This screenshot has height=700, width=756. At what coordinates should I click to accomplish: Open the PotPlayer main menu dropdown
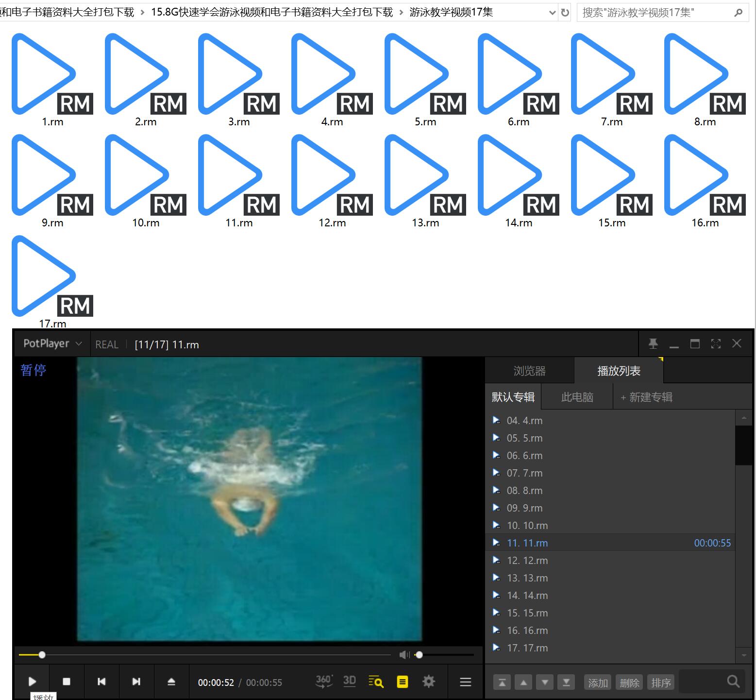[52, 344]
